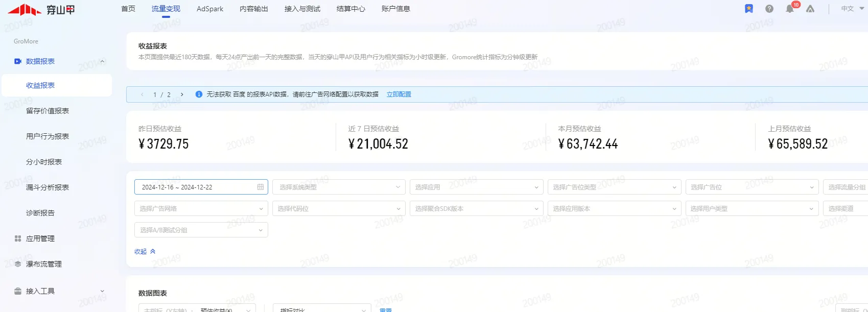Go to next notice with right arrow
Image resolution: width=868 pixels, height=312 pixels.
[x=182, y=94]
